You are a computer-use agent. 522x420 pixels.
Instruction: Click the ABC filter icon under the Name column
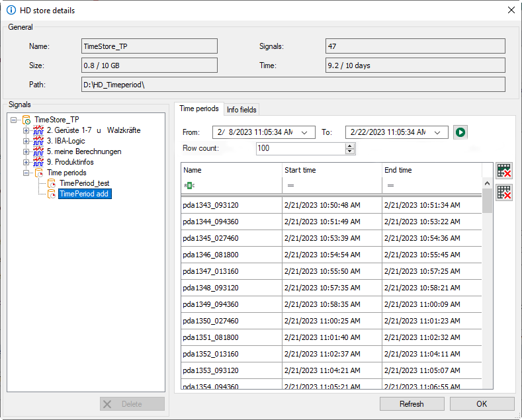pyautogui.click(x=190, y=186)
